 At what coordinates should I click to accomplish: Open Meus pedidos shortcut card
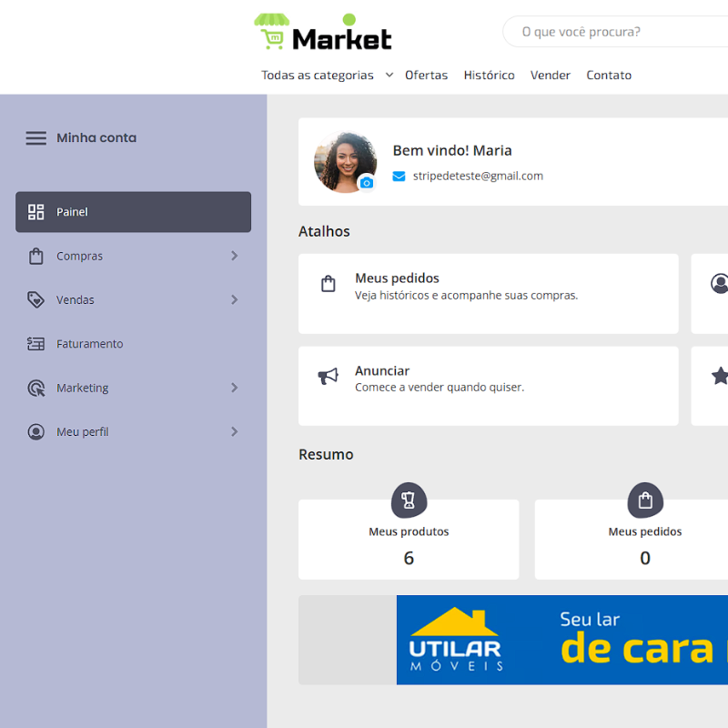489,293
